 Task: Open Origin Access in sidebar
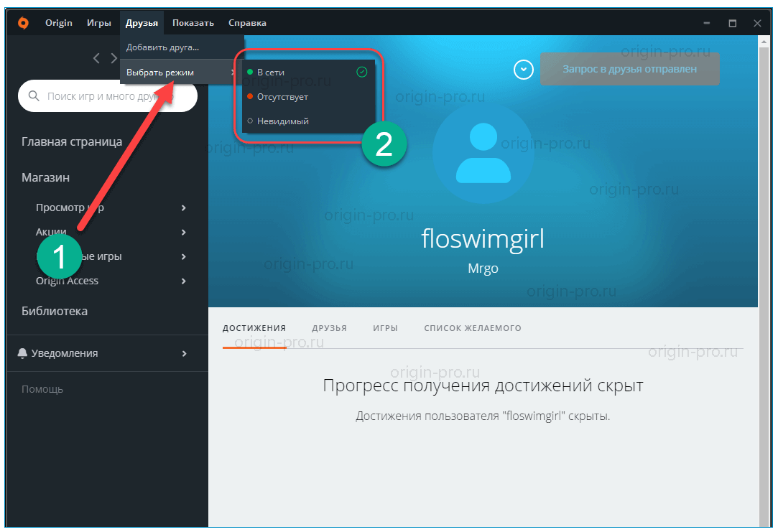67,281
